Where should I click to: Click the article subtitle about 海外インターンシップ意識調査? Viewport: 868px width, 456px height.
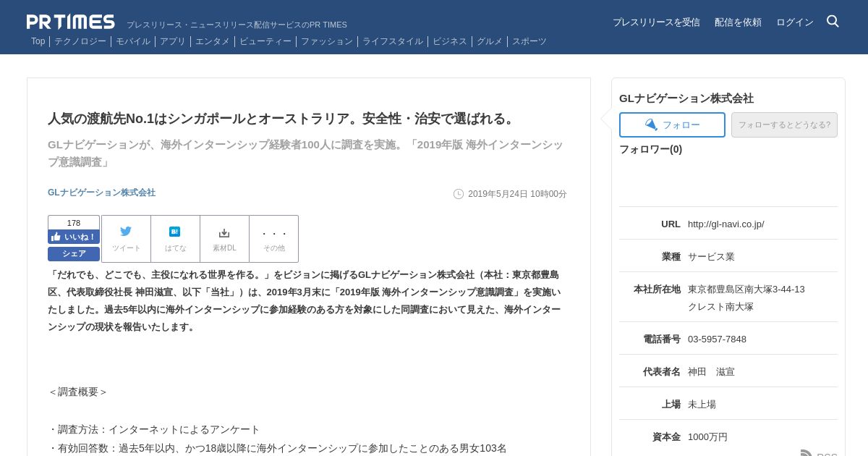305,153
